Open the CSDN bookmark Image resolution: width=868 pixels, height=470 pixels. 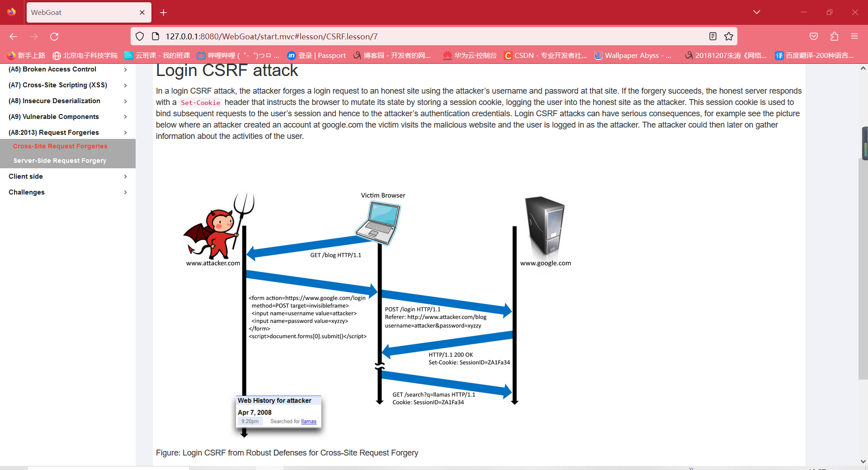pos(546,56)
